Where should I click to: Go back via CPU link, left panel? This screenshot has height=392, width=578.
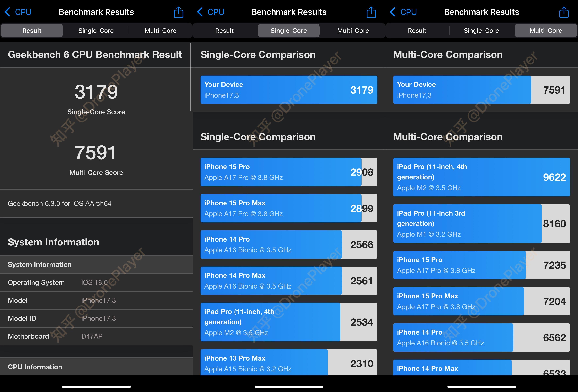(x=23, y=12)
